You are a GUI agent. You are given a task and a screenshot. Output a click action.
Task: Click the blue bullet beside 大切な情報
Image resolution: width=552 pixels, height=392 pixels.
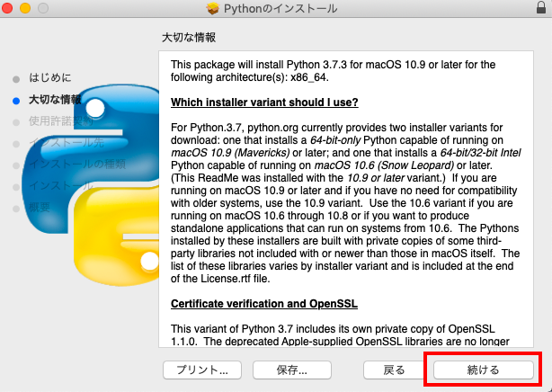(x=16, y=101)
